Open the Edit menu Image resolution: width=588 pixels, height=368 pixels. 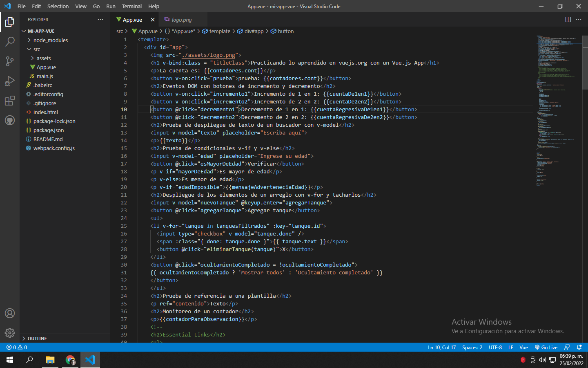36,6
